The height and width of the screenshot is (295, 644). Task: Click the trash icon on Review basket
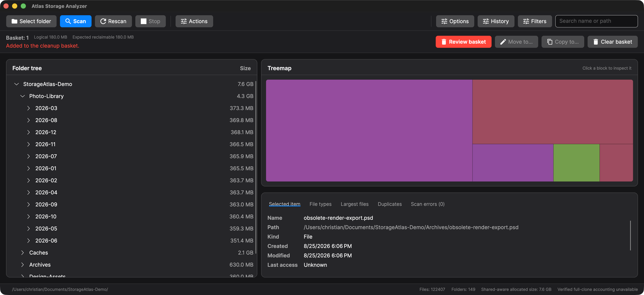pos(444,42)
